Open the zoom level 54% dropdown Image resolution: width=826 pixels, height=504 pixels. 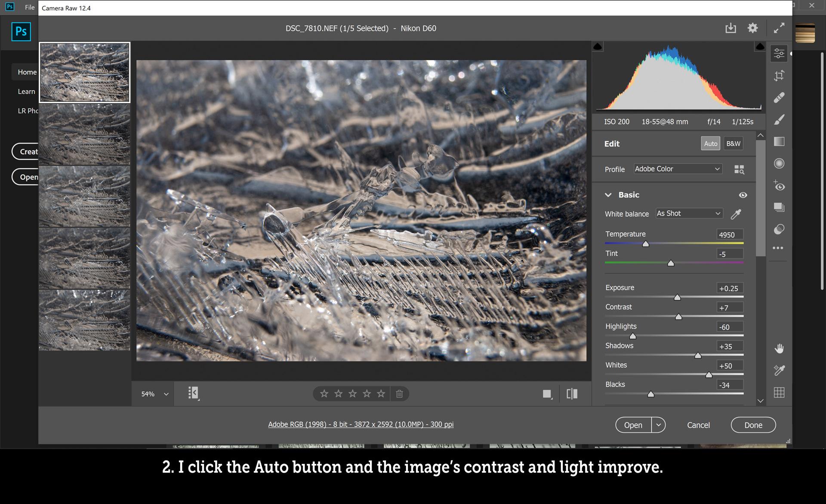[x=153, y=393]
